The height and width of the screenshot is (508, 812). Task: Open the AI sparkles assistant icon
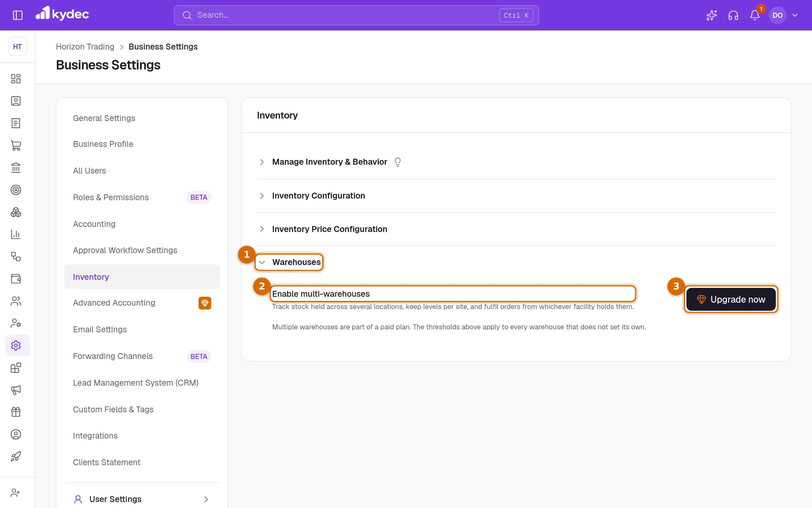(711, 15)
